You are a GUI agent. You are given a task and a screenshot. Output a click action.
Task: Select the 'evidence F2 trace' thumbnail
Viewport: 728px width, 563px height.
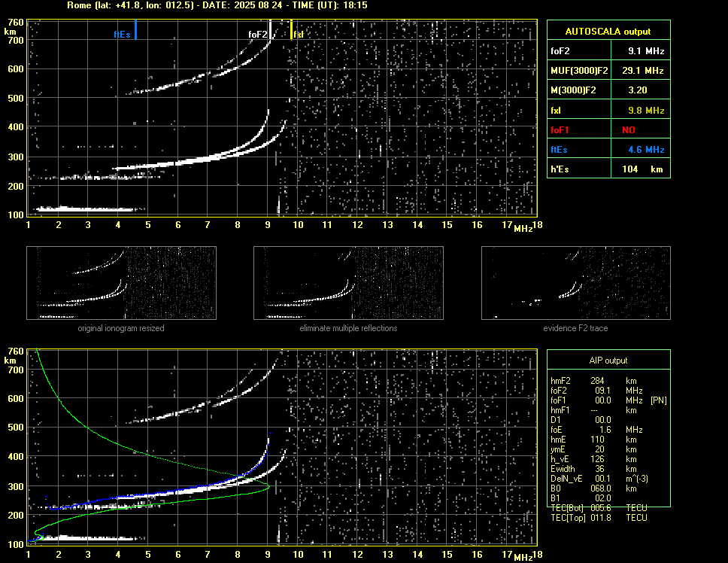(576, 283)
